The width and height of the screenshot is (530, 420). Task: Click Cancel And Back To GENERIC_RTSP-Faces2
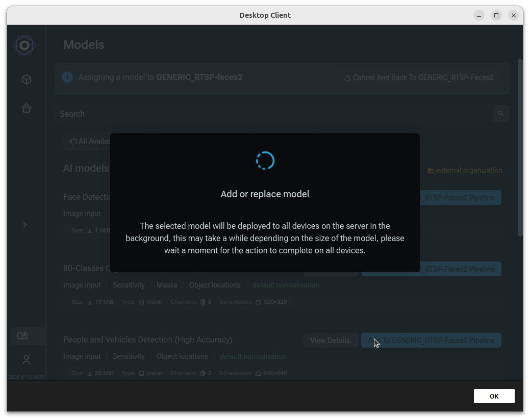[x=419, y=77]
